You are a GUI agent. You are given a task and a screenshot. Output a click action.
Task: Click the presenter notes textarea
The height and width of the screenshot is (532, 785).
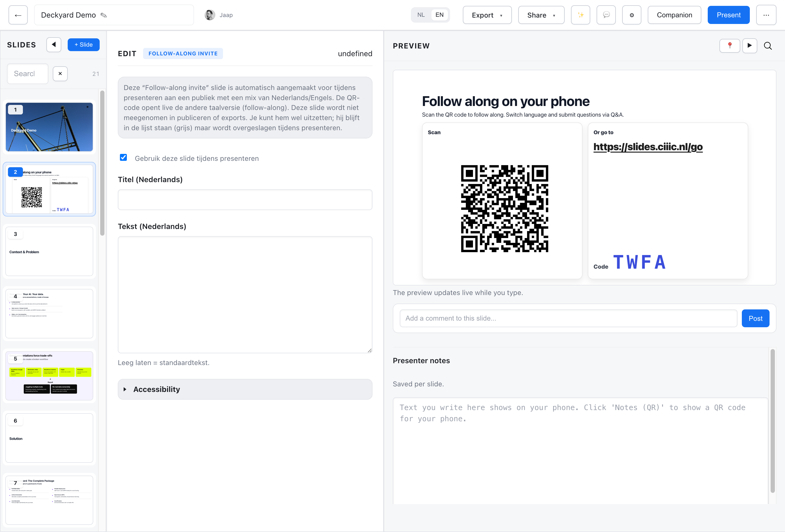click(580, 451)
